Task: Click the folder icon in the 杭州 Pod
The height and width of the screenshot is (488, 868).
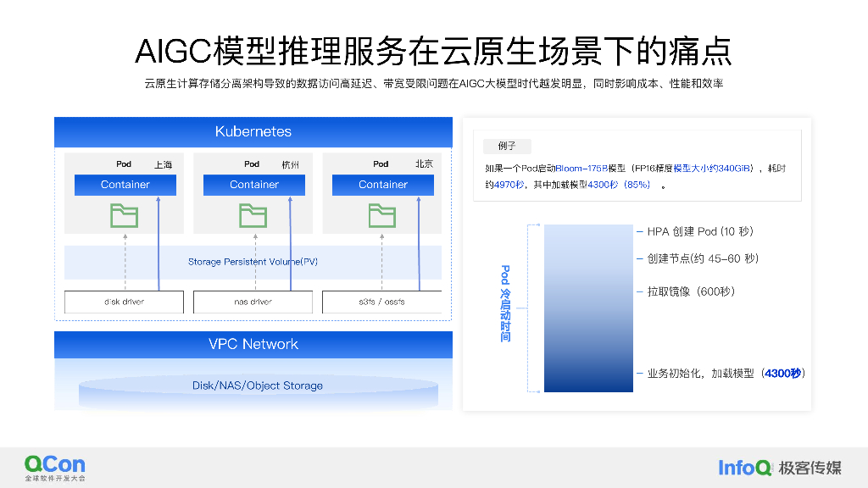Action: coord(253,217)
